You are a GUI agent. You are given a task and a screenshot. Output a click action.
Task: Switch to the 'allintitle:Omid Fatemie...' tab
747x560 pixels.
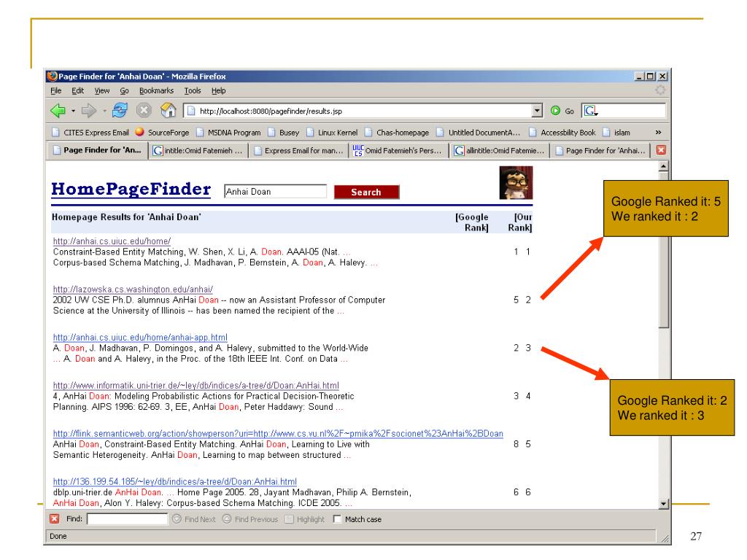coord(499,150)
